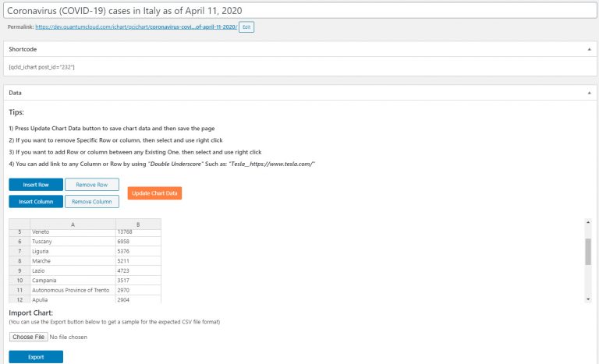Image resolution: width=599 pixels, height=364 pixels.
Task: Select the Tuscany cell
Action: point(73,242)
